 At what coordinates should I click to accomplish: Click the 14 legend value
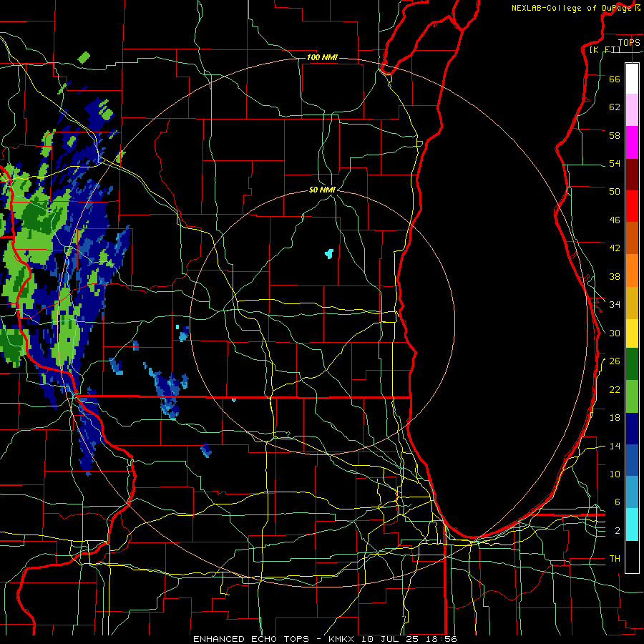point(615,446)
